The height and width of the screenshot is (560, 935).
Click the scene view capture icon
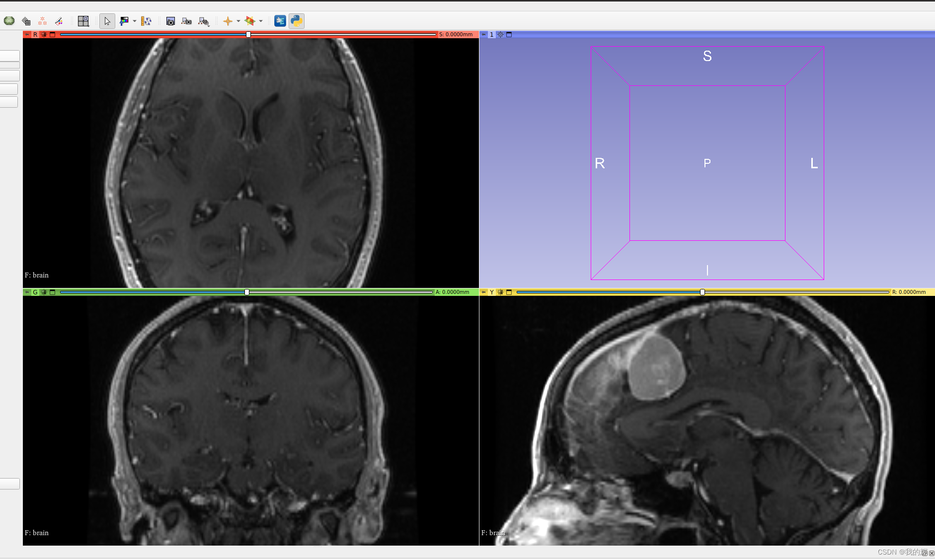pyautogui.click(x=187, y=21)
